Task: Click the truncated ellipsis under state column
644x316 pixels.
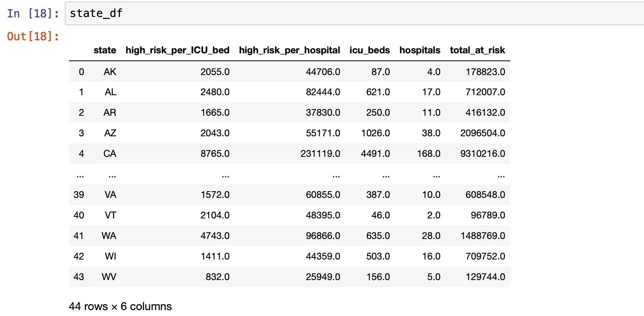Action: click(112, 175)
